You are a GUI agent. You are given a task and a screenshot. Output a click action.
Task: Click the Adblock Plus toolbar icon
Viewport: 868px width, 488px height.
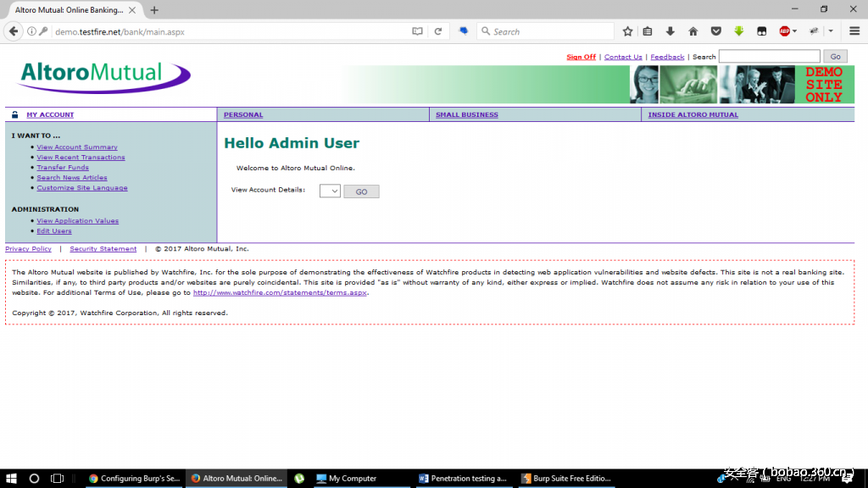pyautogui.click(x=782, y=30)
